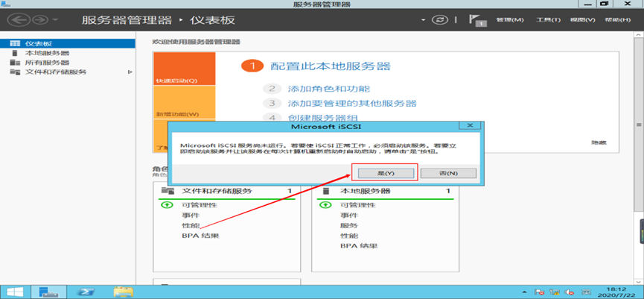Open the notifications flag
Viewport: 644px width, 299px height.
click(x=477, y=21)
